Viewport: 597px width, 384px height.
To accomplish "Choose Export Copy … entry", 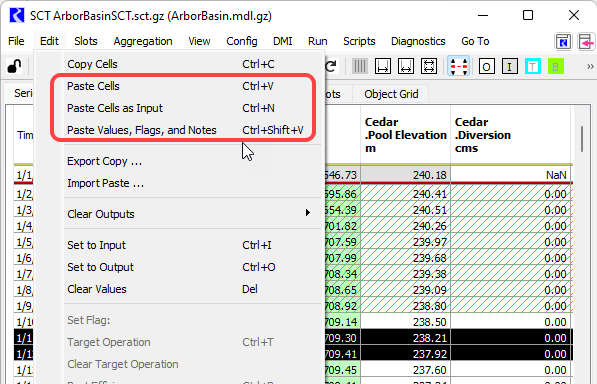I will click(179, 161).
